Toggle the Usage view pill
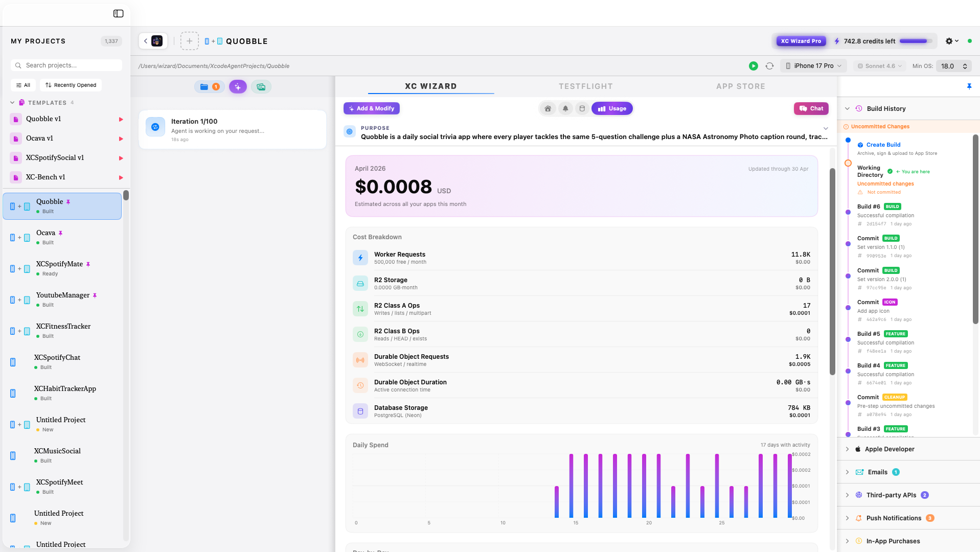Screen dimensions: 980x552 (612, 108)
